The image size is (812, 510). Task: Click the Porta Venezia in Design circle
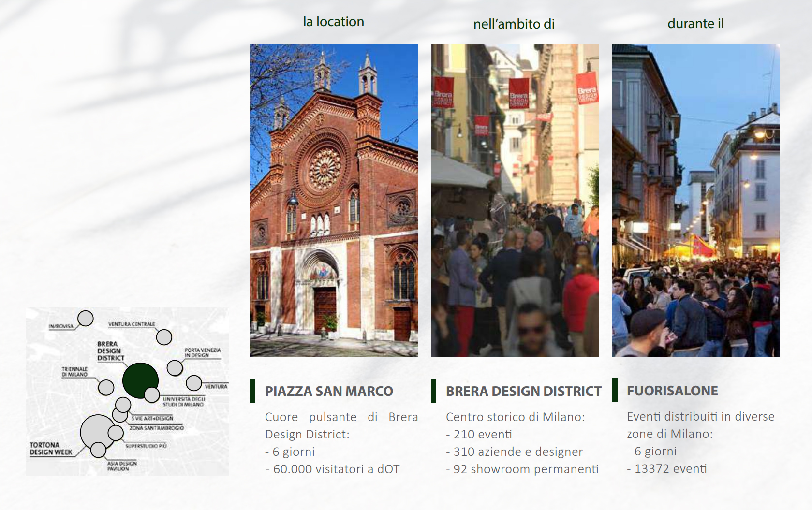175,368
